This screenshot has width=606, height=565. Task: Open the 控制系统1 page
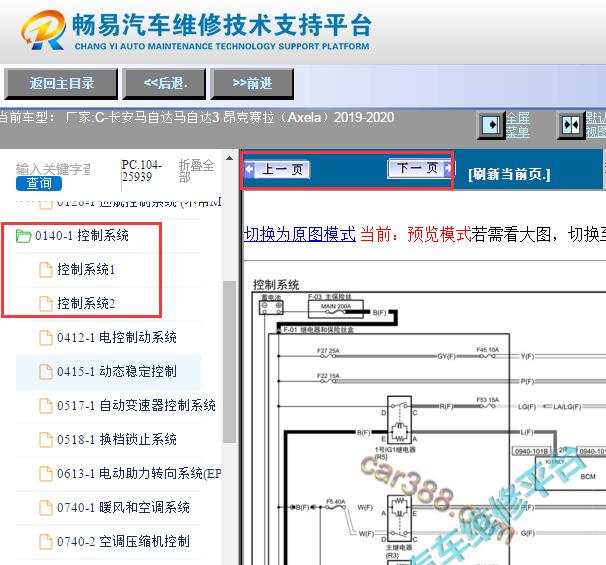(x=86, y=269)
